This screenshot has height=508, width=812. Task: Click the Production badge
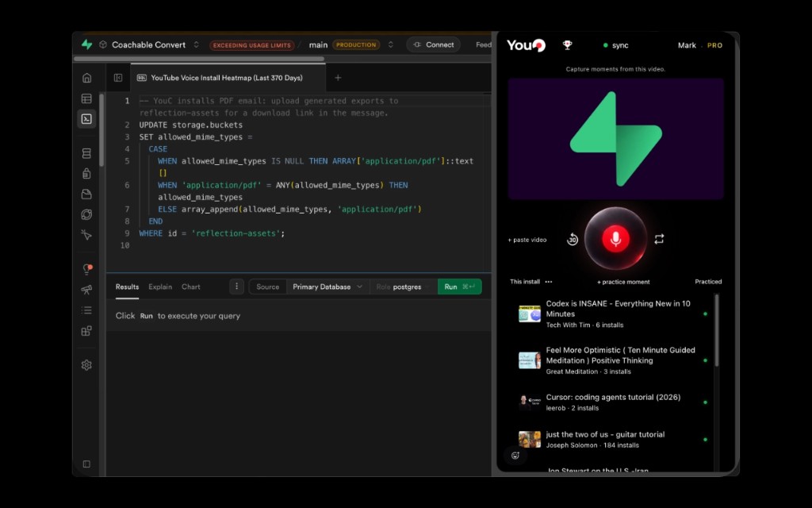[356, 44]
